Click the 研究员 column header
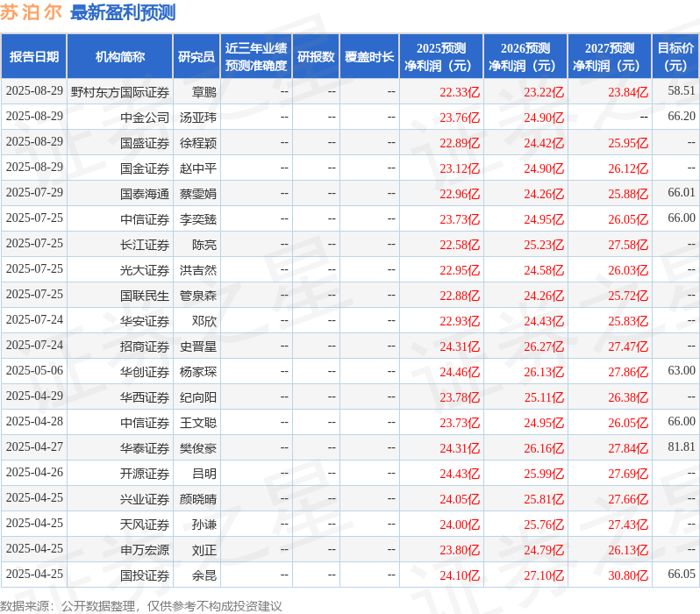The width and height of the screenshot is (700, 614). (196, 57)
